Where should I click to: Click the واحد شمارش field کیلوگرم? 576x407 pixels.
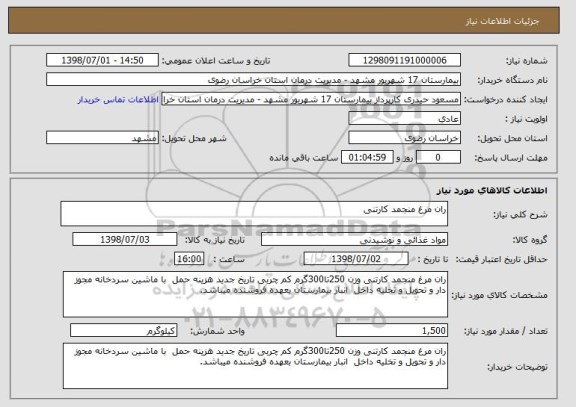point(124,331)
